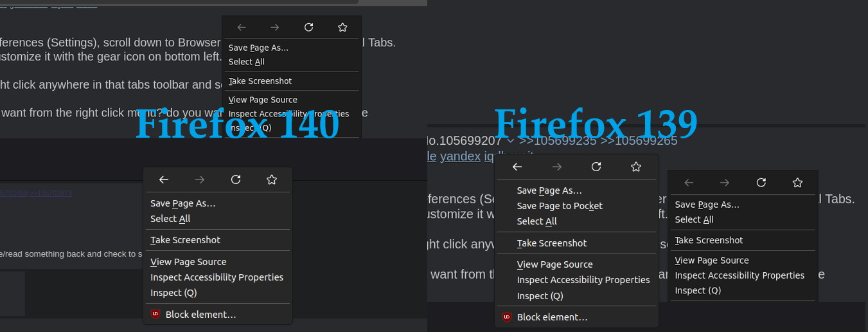
Task: Click Forward arrow in Firefox 139 Pocket menu
Action: click(557, 167)
